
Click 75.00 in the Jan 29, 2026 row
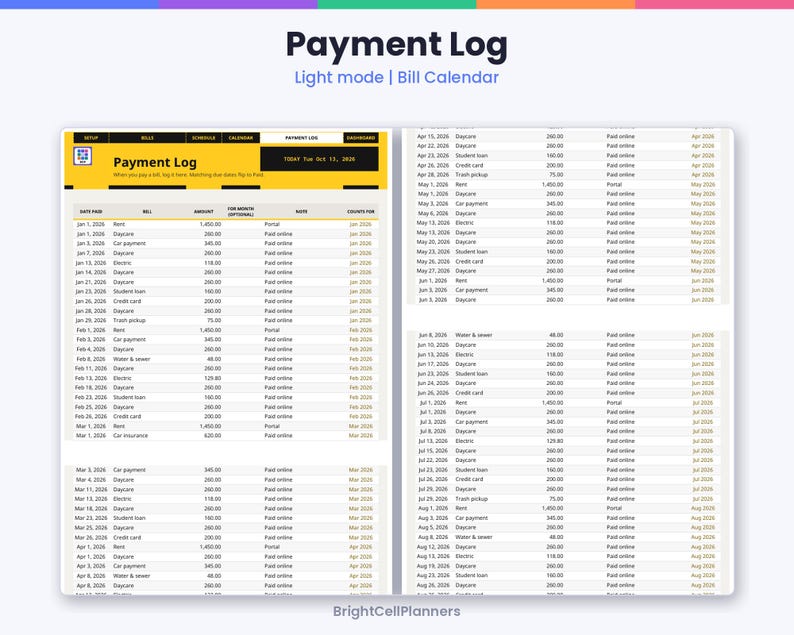click(x=215, y=321)
